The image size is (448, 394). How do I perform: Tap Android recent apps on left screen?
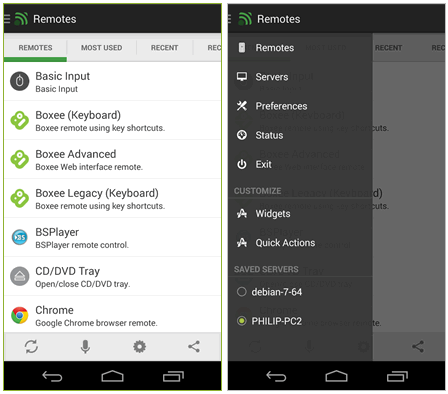pos(173,376)
